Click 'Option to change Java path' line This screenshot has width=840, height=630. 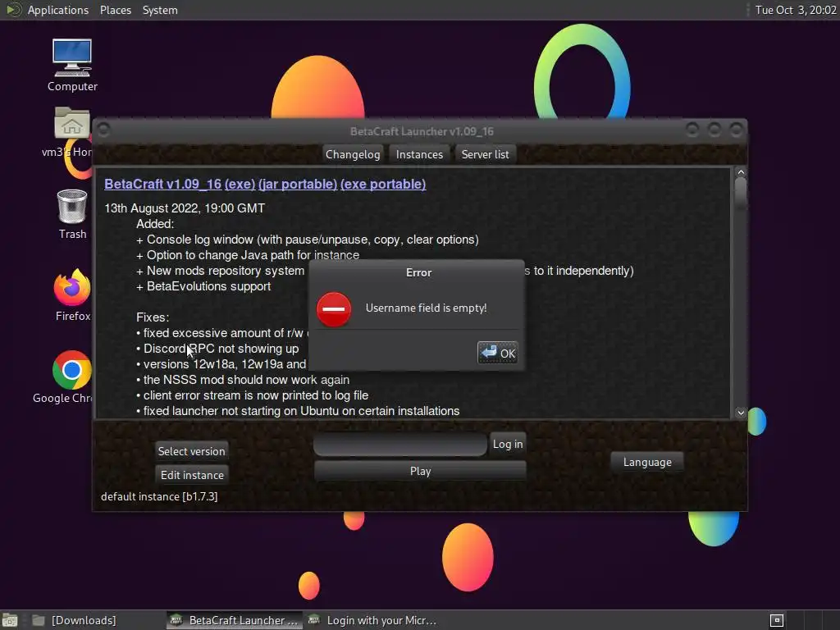[x=248, y=255]
